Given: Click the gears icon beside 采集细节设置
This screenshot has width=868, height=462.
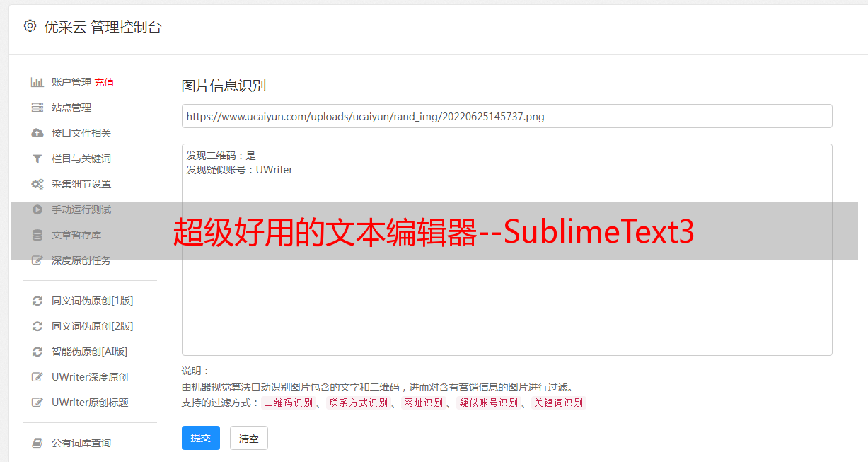Looking at the screenshot, I should pos(37,184).
